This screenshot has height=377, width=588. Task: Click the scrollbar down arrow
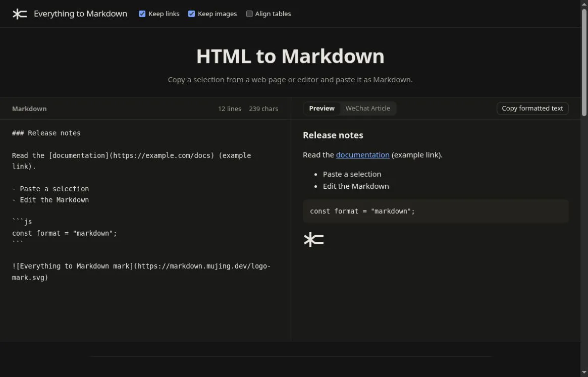point(584,372)
